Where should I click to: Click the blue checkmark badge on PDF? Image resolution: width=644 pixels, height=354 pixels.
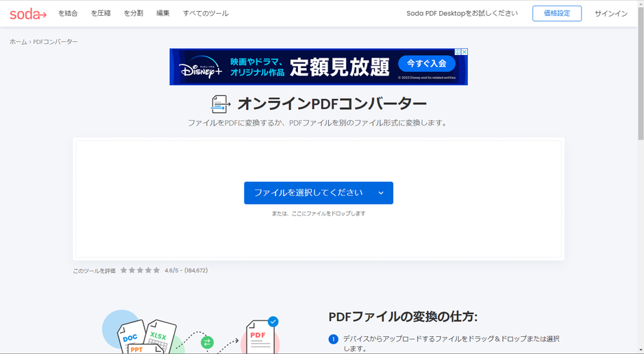pyautogui.click(x=273, y=322)
